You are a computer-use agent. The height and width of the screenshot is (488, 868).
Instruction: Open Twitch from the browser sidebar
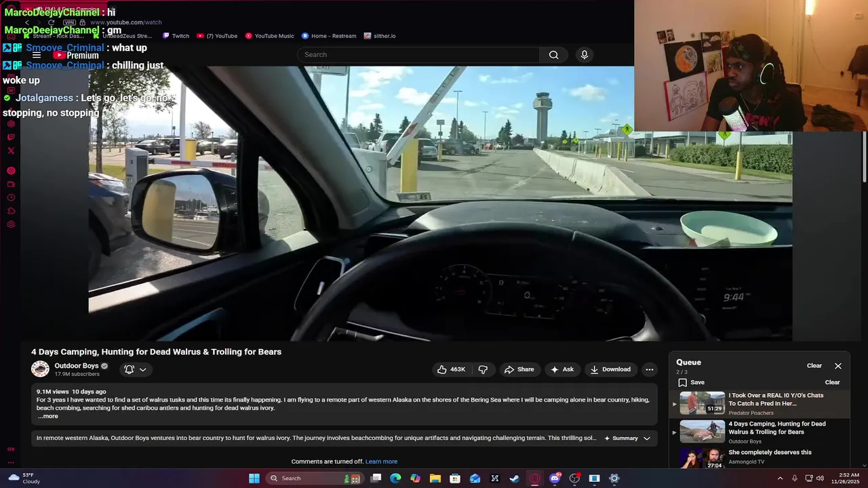(x=11, y=137)
